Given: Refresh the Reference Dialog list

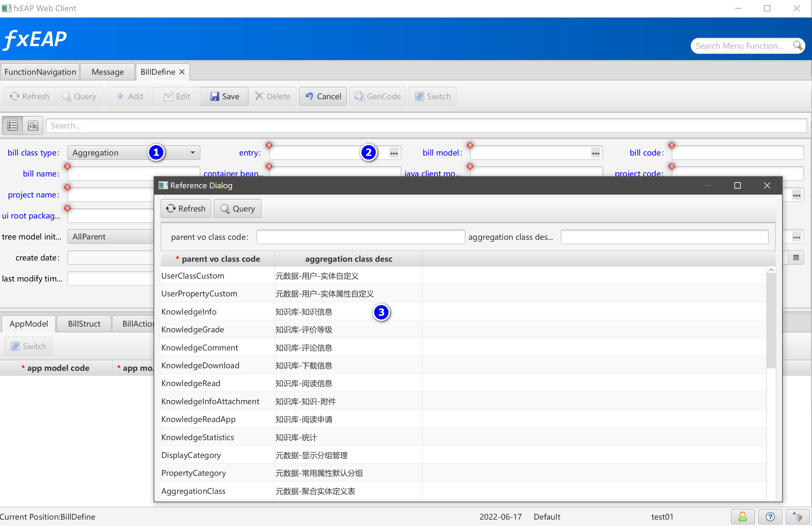Looking at the screenshot, I should pos(186,209).
